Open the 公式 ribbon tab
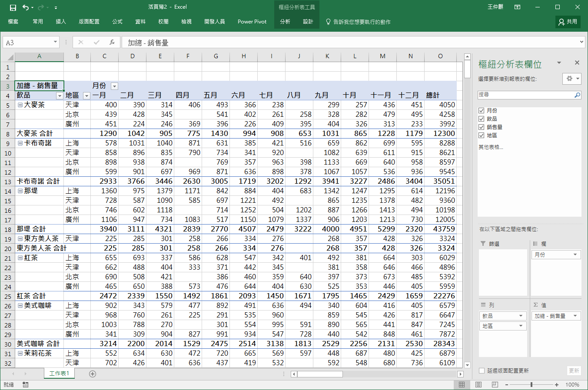This screenshot has height=390, width=588. 117,22
